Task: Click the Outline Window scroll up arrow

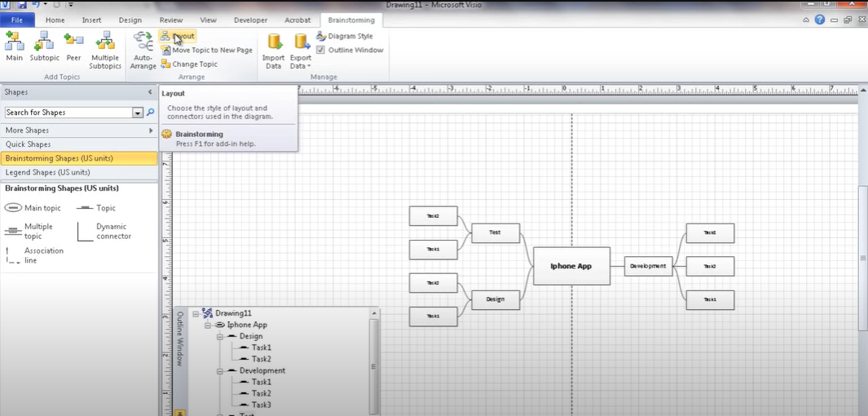Action: (374, 313)
